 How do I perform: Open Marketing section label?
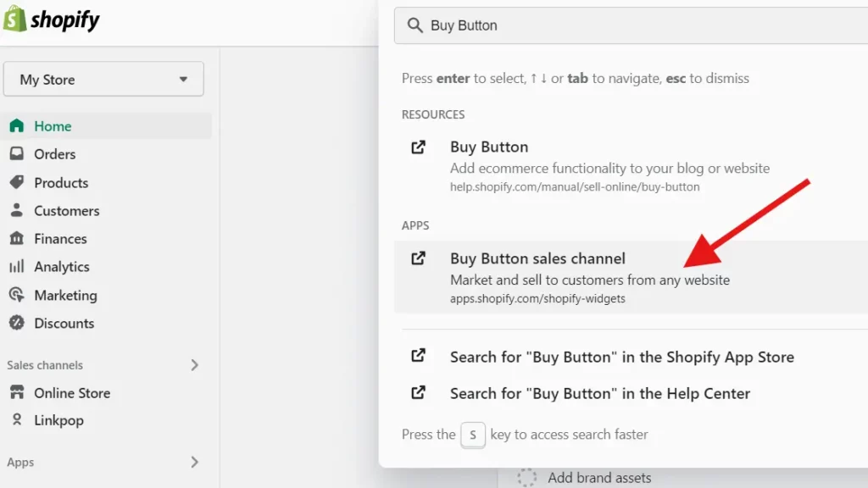click(66, 296)
